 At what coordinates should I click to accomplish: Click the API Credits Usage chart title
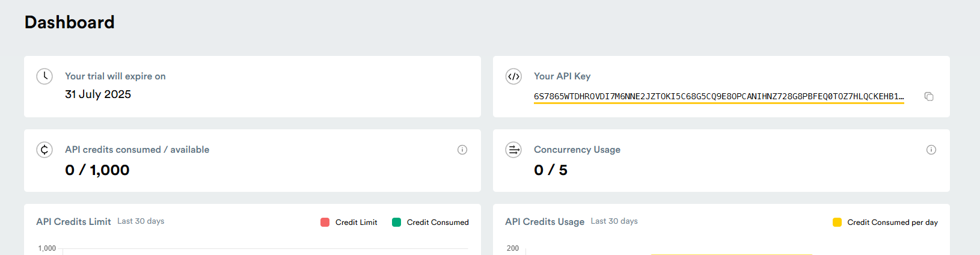click(545, 222)
